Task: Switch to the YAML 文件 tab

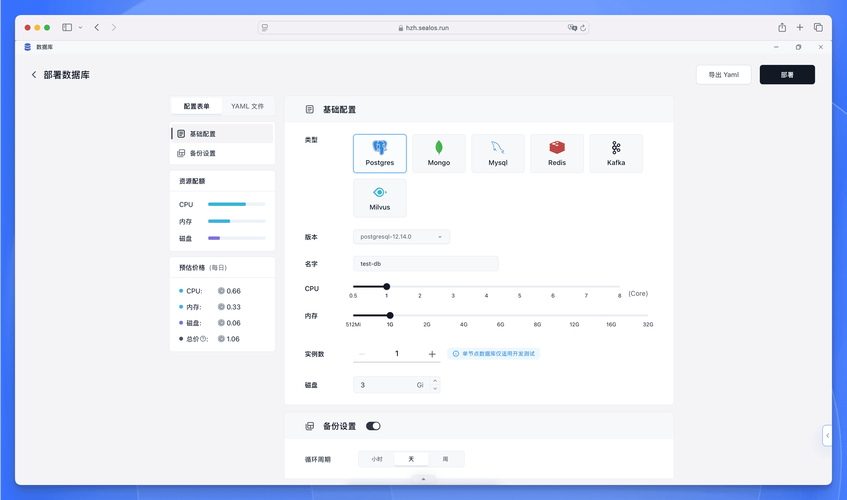Action: [247, 106]
